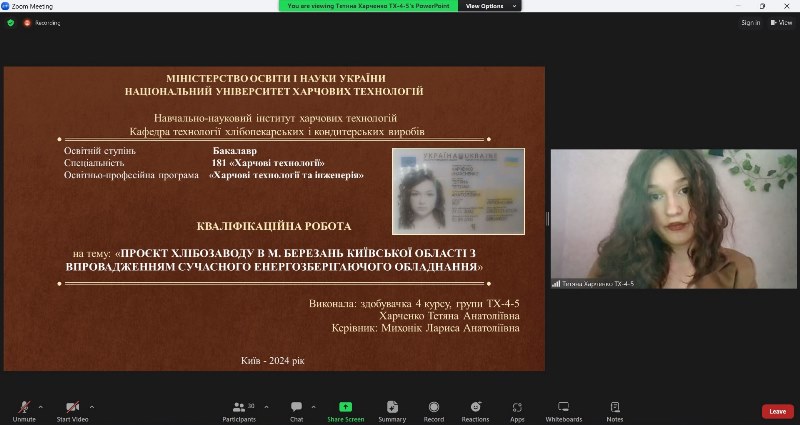The width and height of the screenshot is (800, 425).
Task: Open the Reactions menu
Action: point(475,411)
